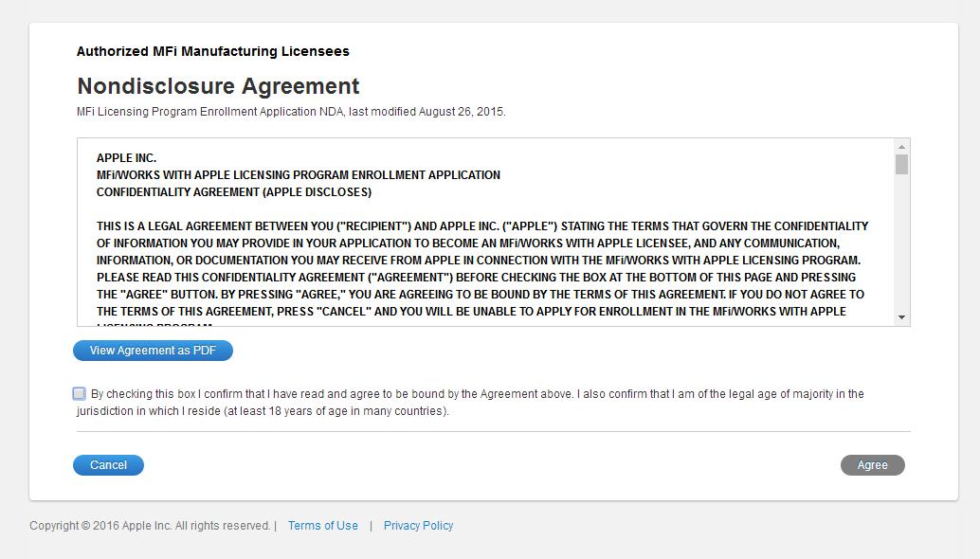Click the agreement scrollbar thumb
Screen dimensions: 980x559
click(901, 165)
